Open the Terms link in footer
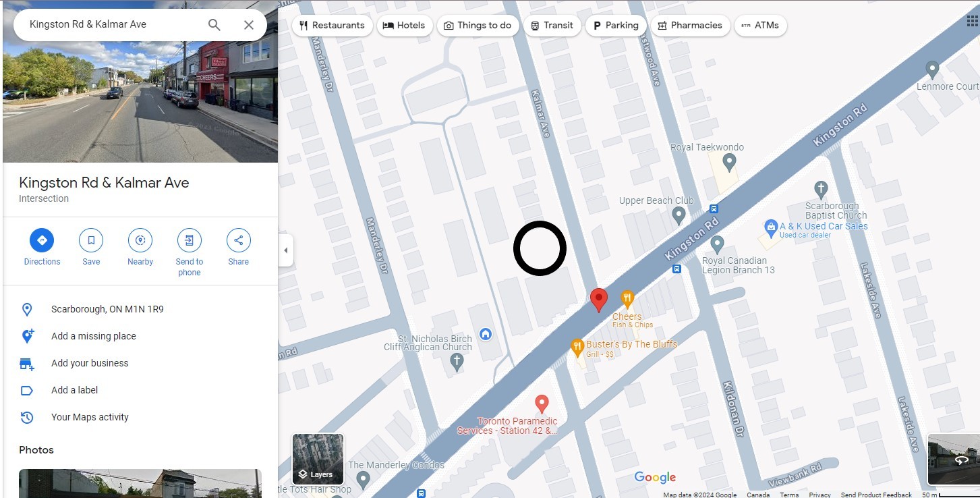 click(789, 495)
